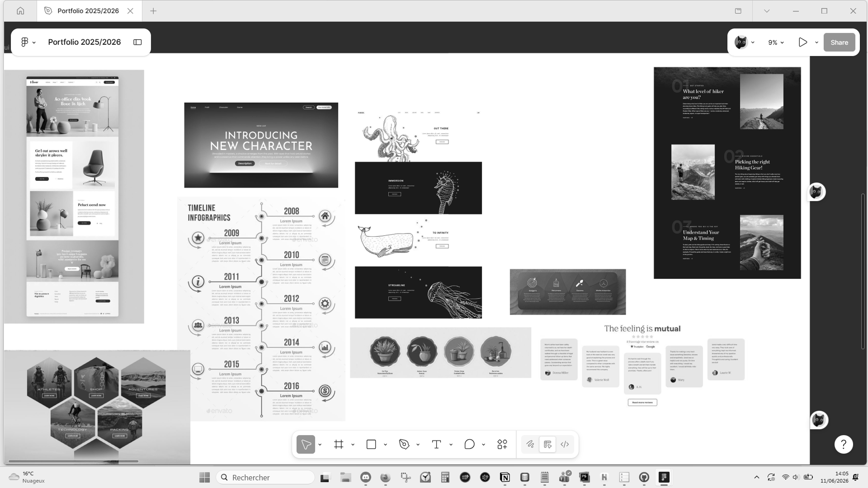Expand the main menu chevron beside Figma logo
Image resolution: width=868 pixels, height=488 pixels.
coord(34,42)
